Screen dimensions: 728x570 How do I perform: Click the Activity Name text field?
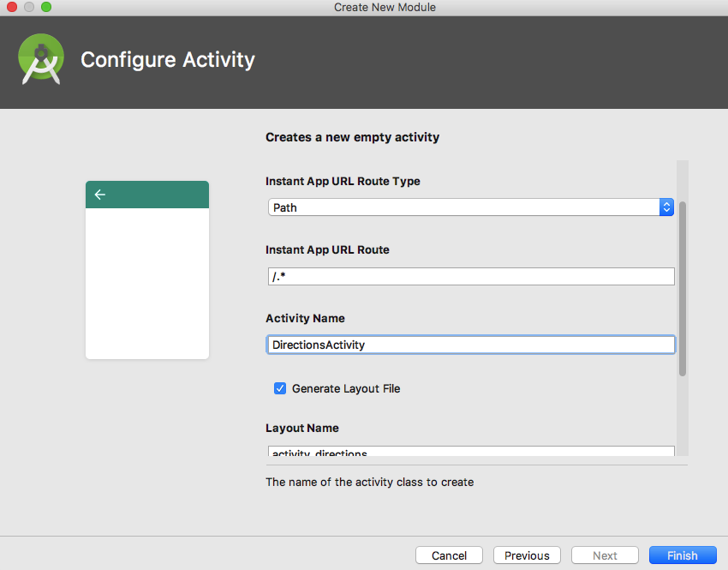coord(471,345)
